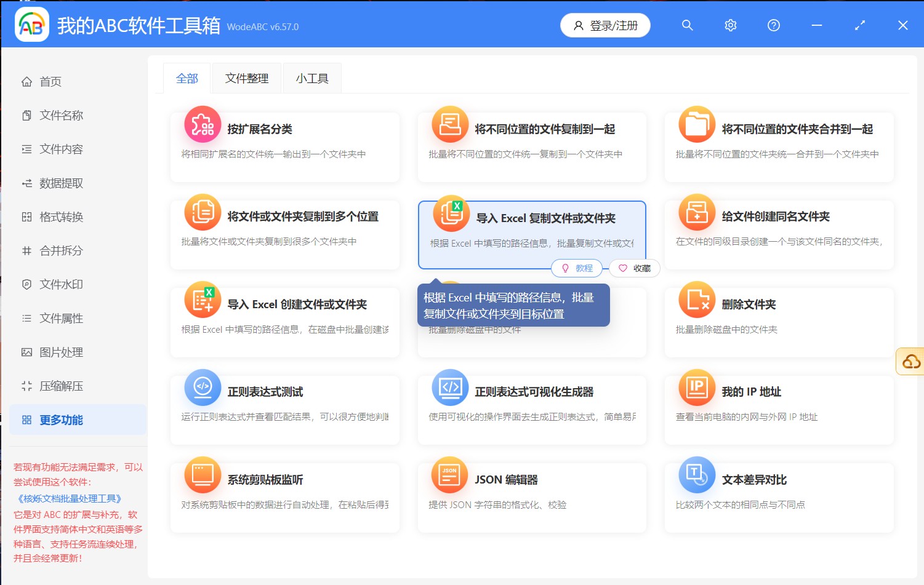Open 图片处理 sidebar menu
The image size is (924, 585).
78,352
